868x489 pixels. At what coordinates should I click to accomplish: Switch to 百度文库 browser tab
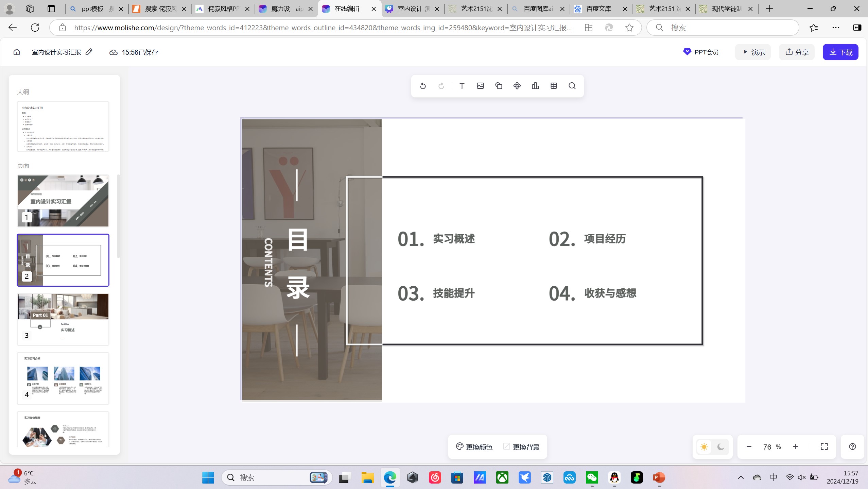(600, 9)
